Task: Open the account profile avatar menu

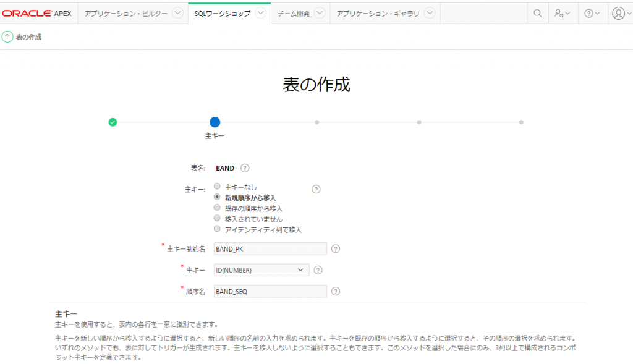Action: coord(621,14)
